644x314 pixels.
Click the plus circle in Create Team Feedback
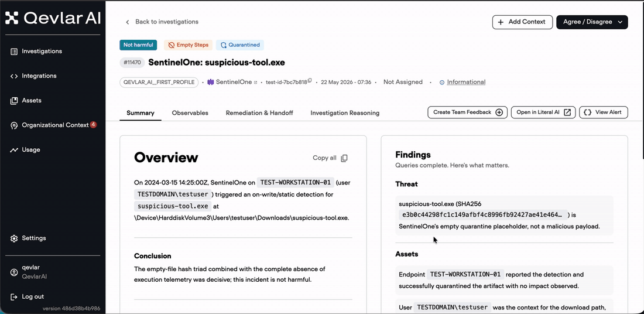[499, 112]
